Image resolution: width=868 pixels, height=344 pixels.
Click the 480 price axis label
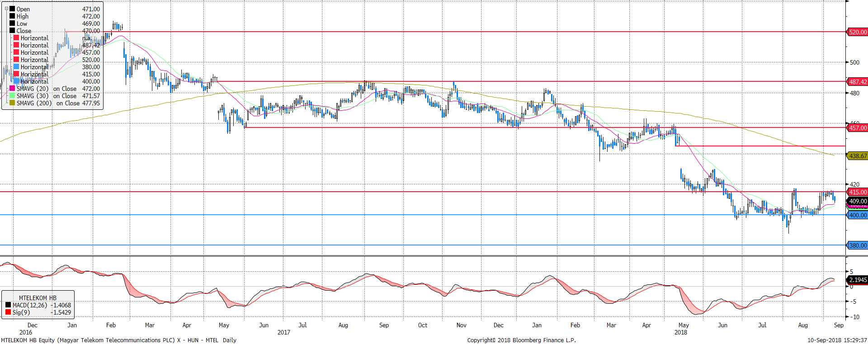coord(854,93)
